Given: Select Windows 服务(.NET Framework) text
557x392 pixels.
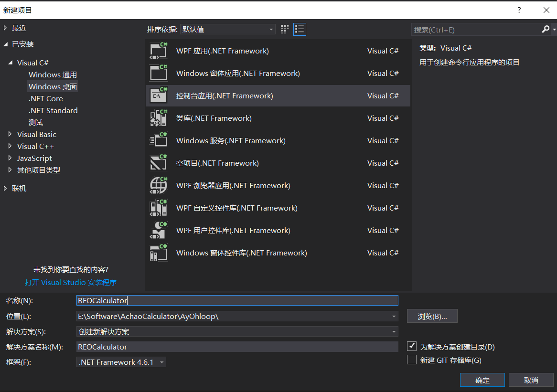Looking at the screenshot, I should (231, 140).
